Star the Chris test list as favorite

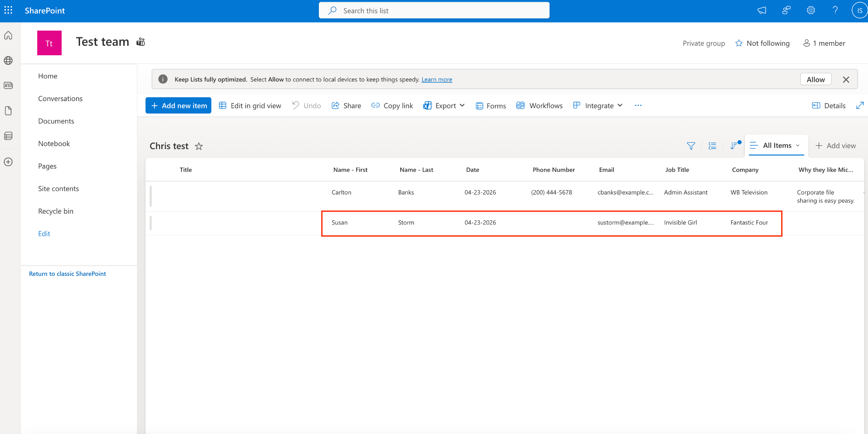199,146
